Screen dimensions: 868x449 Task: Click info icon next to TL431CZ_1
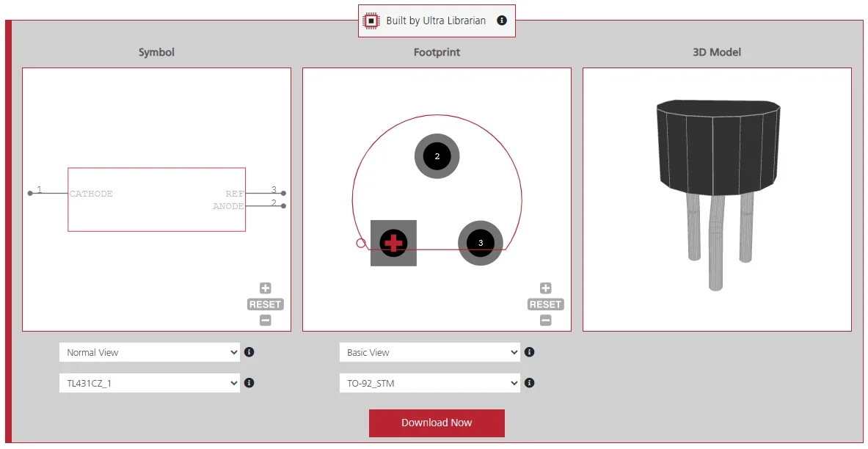249,383
